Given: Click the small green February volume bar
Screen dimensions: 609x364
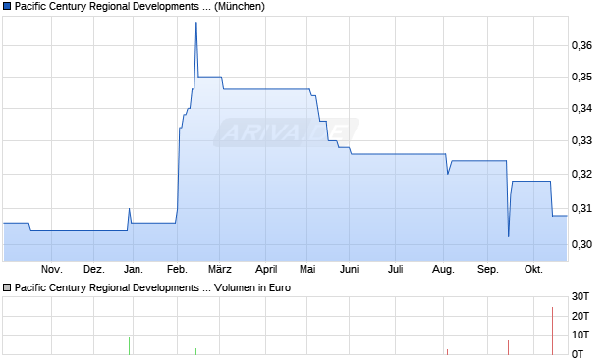Looking at the screenshot, I should (x=195, y=351).
